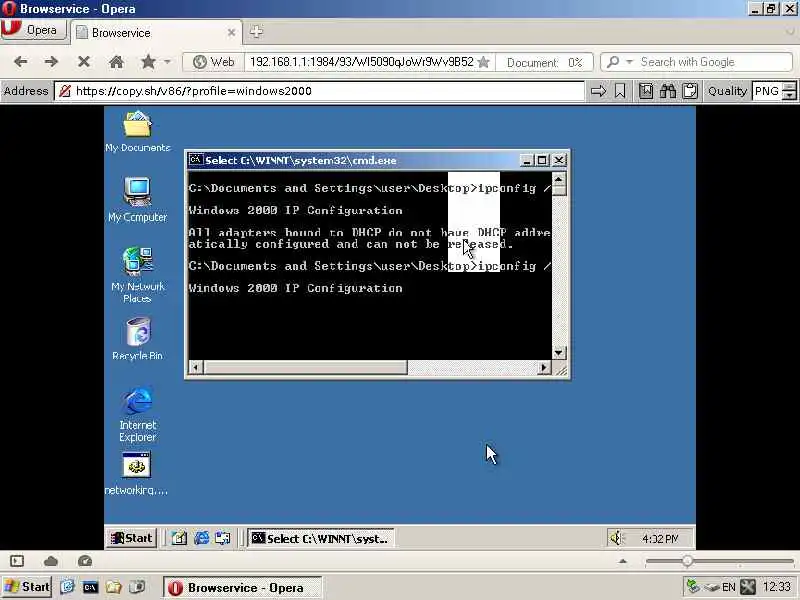Image resolution: width=800 pixels, height=600 pixels.
Task: Click down arrow on cmd vertical scrollbar
Action: [x=559, y=353]
